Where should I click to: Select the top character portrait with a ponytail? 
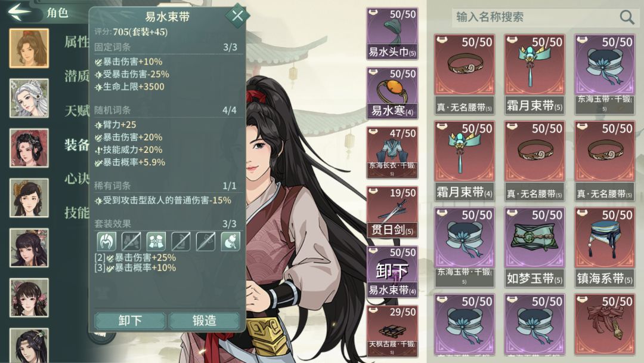(29, 48)
